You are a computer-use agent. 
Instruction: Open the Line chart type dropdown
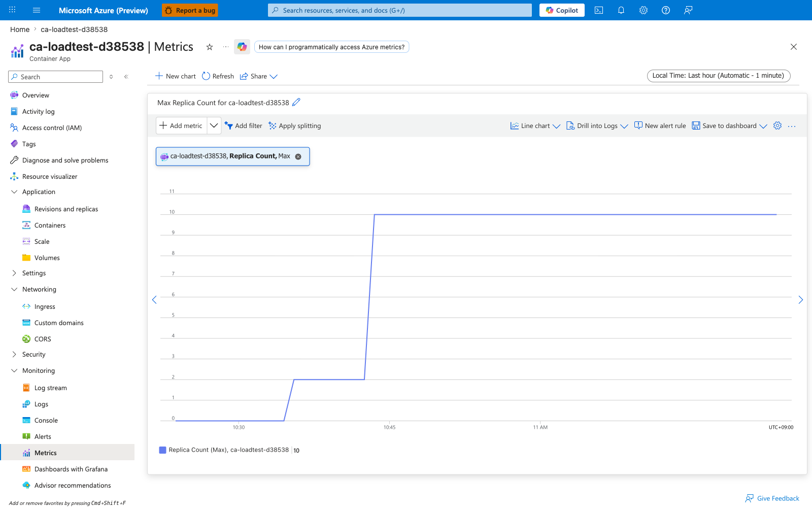(535, 126)
